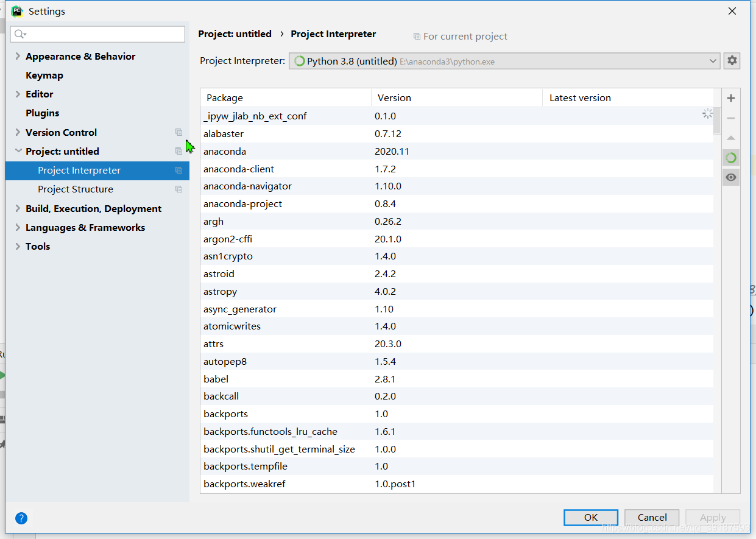Image resolution: width=756 pixels, height=539 pixels.
Task: Click the OK button
Action: tap(591, 517)
